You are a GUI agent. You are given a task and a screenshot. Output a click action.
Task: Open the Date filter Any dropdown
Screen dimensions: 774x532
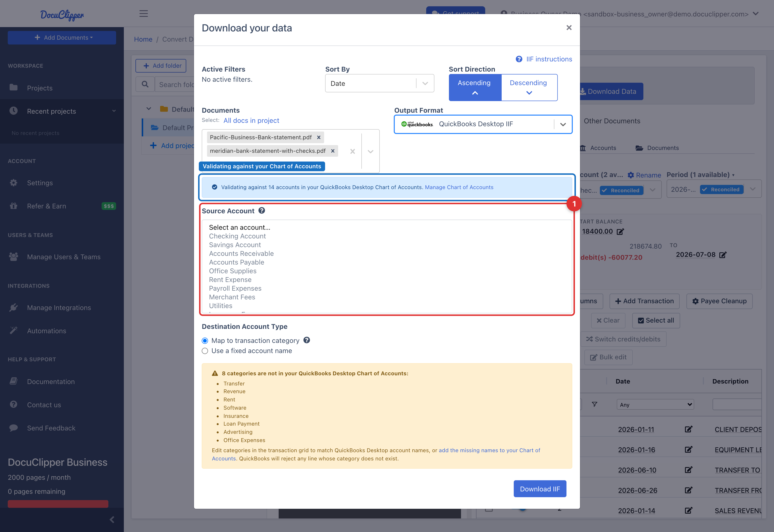tap(655, 404)
